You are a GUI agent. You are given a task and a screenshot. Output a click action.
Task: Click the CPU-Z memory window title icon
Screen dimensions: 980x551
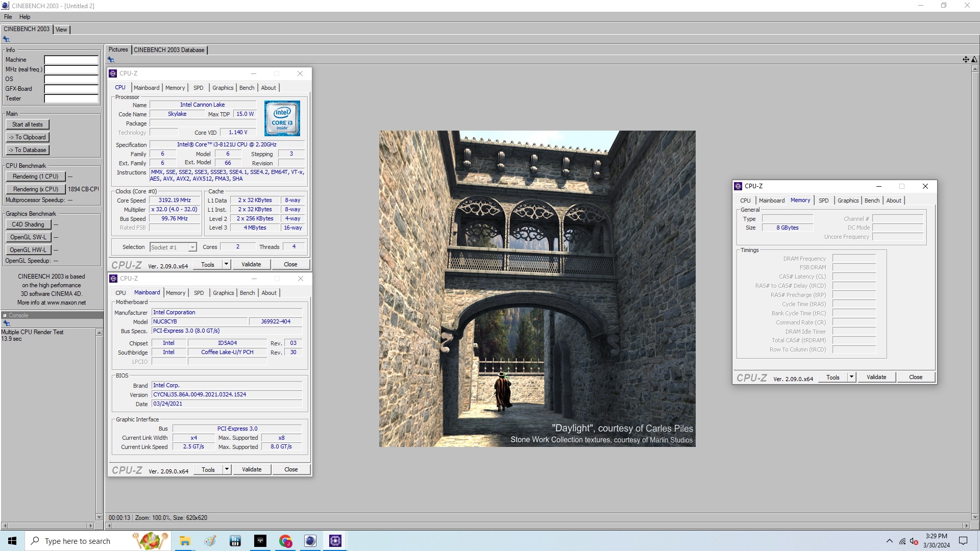pyautogui.click(x=738, y=186)
